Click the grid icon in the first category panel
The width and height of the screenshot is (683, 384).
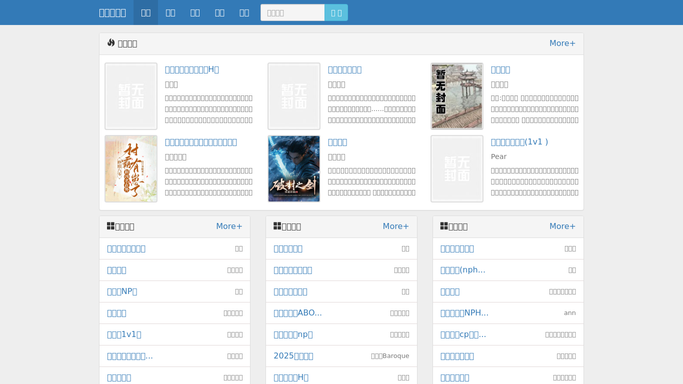pos(111,226)
